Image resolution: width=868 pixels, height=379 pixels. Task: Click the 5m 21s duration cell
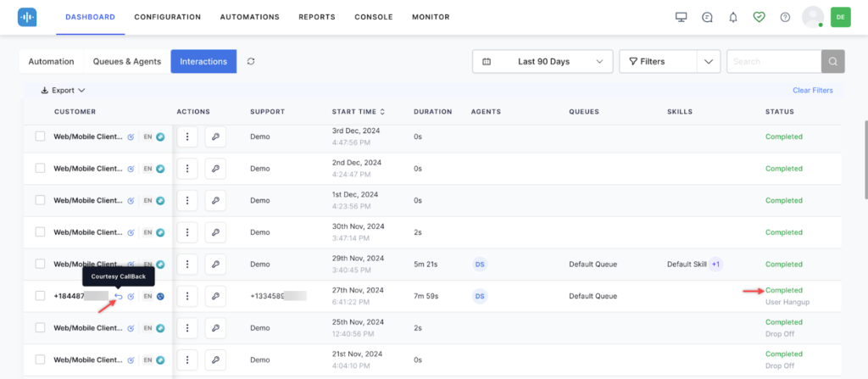click(426, 265)
